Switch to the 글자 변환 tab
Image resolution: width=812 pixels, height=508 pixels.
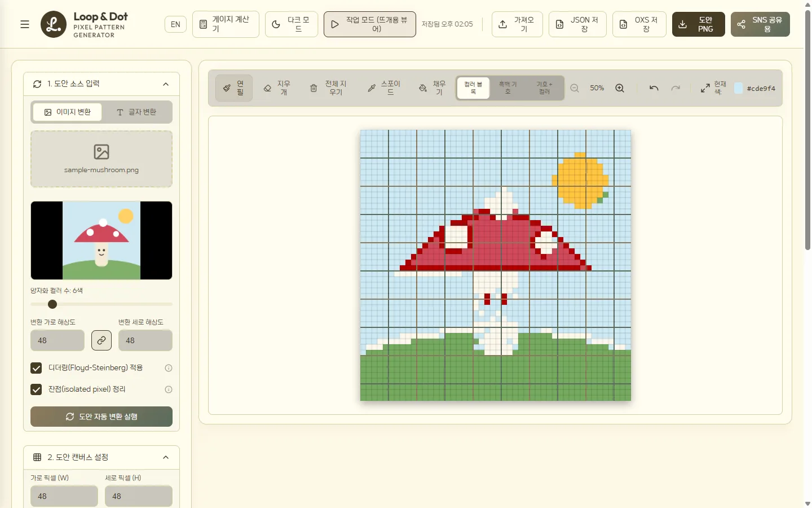(136, 112)
